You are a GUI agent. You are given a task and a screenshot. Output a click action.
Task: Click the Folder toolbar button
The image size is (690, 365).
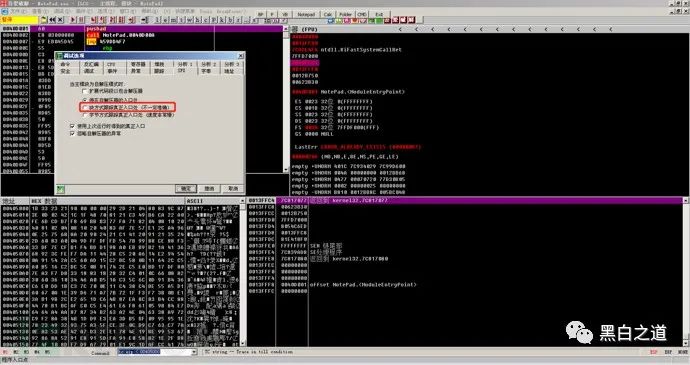345,14
